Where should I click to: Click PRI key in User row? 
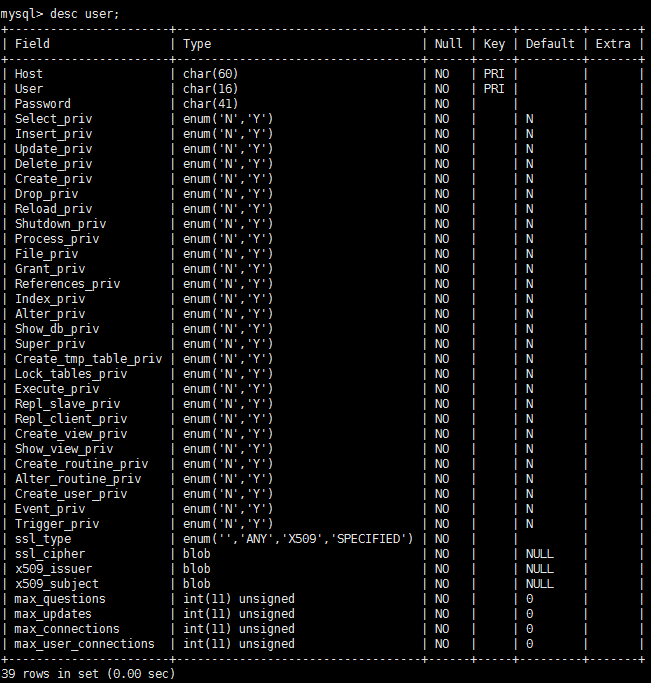[494, 89]
